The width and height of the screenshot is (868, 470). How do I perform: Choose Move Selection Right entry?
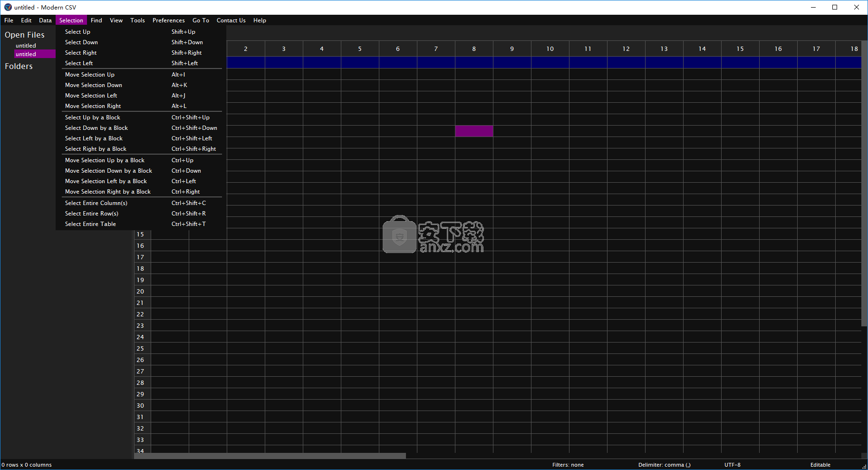(x=142, y=106)
